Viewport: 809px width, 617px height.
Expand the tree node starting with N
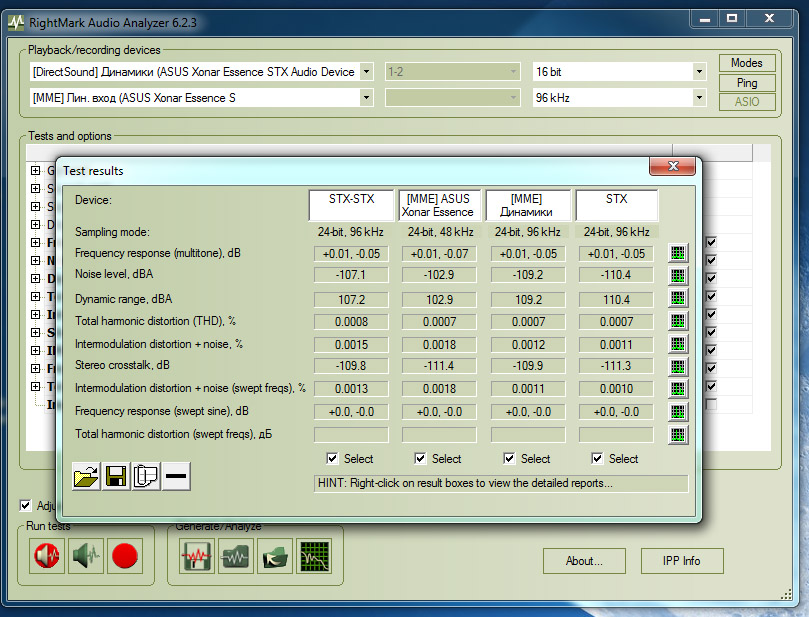(36, 260)
